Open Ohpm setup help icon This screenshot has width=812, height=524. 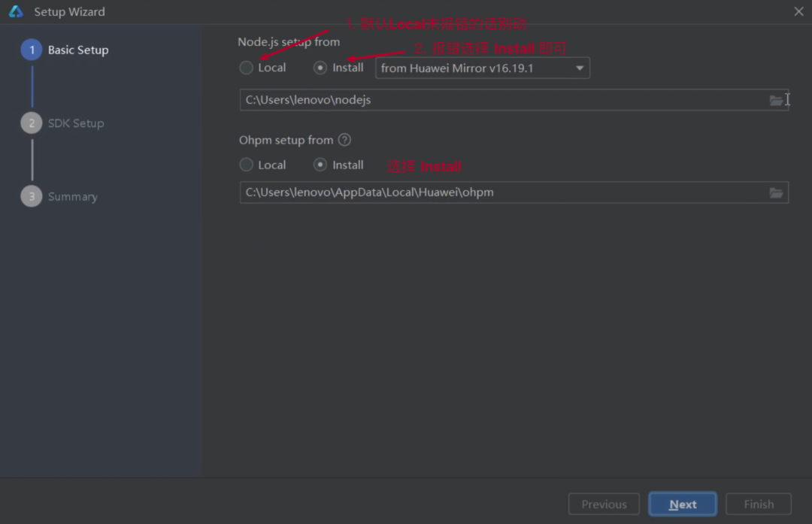coord(344,140)
